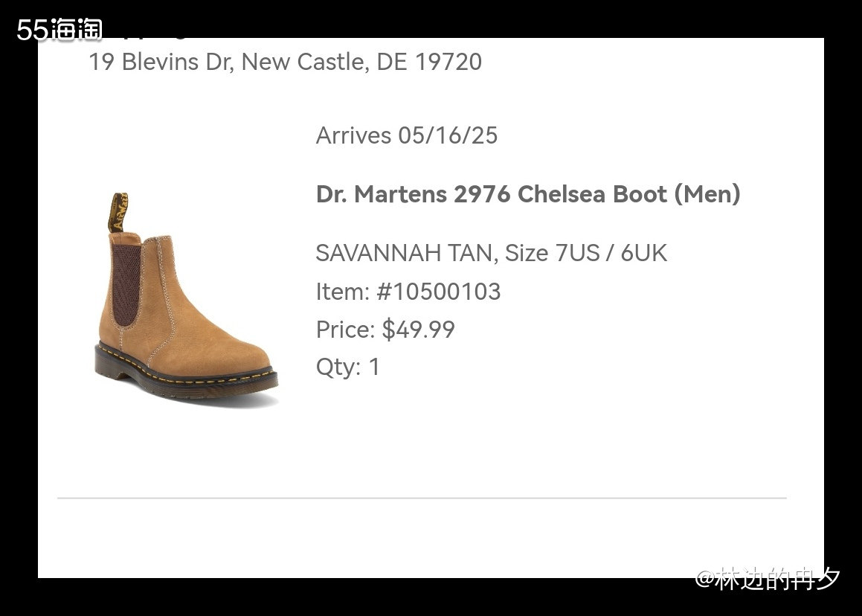Open the Dr. Martens 2976 Chelsea Boot link
Viewport: 862px width, 616px height.
pyautogui.click(x=527, y=194)
